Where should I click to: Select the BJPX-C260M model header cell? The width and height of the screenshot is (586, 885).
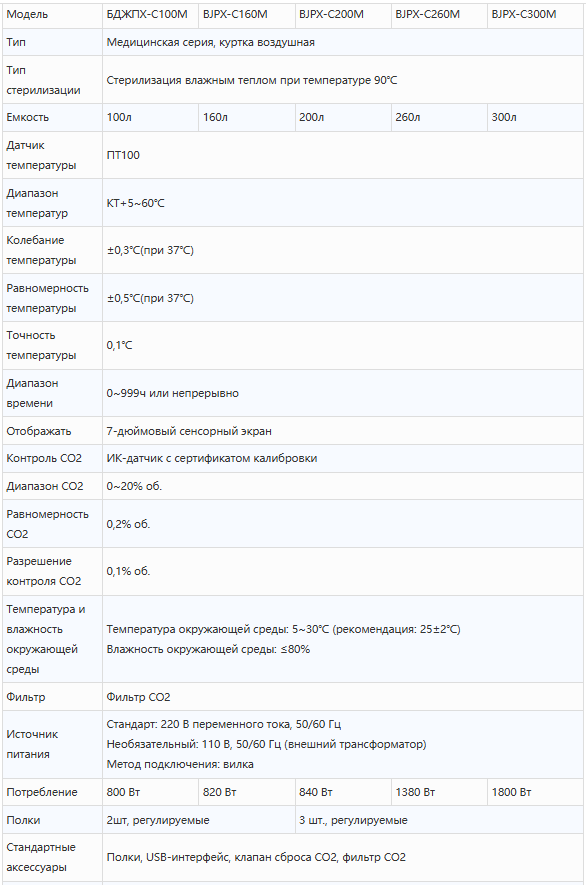pos(439,14)
